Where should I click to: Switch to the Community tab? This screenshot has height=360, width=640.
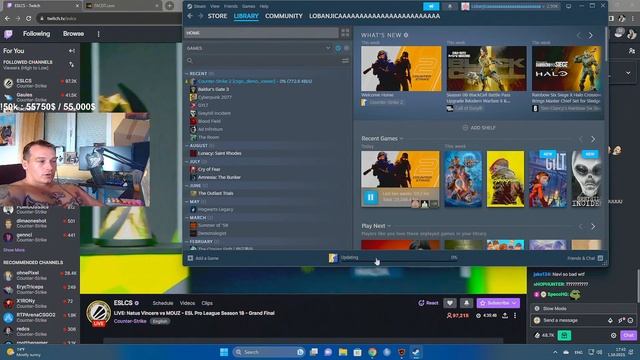(284, 16)
